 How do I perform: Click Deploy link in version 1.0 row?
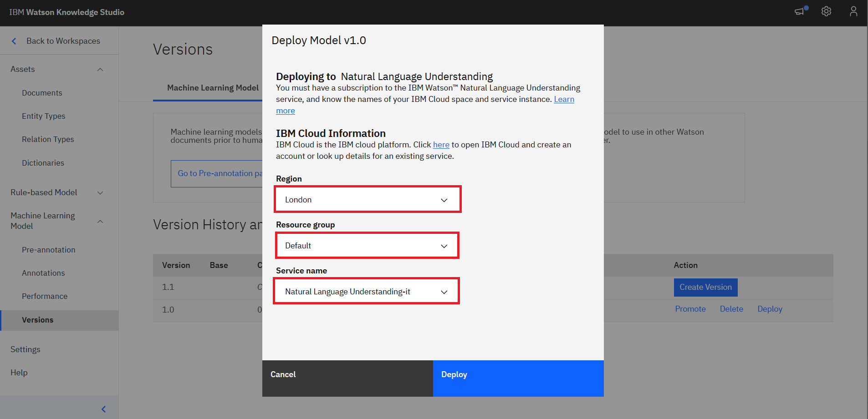(770, 309)
